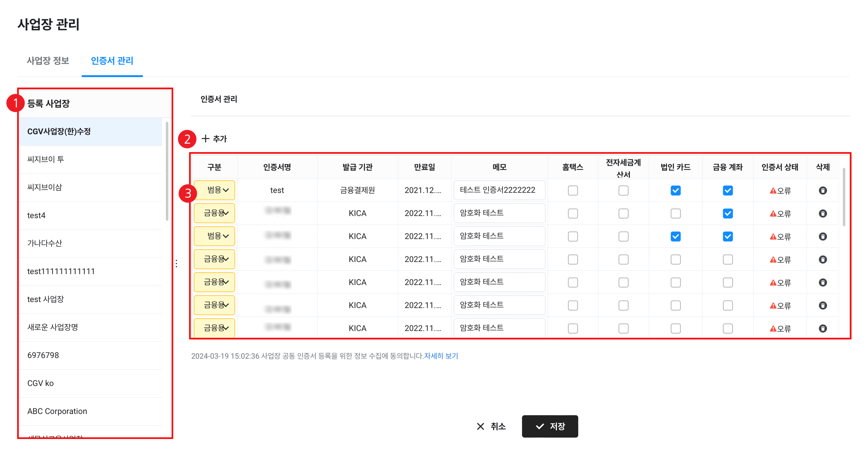This screenshot has height=469, width=868.
Task: Uncheck 법인 카드 in the first row
Action: pos(675,190)
